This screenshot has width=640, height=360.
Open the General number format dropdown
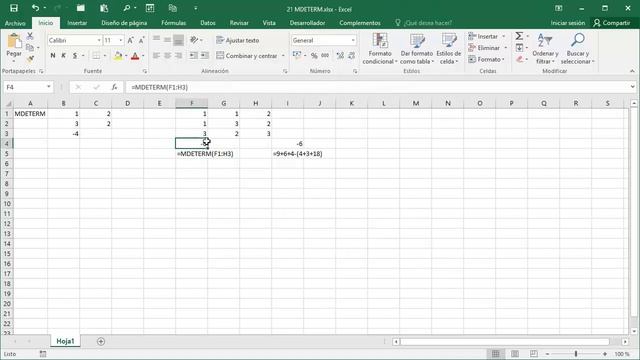point(353,40)
